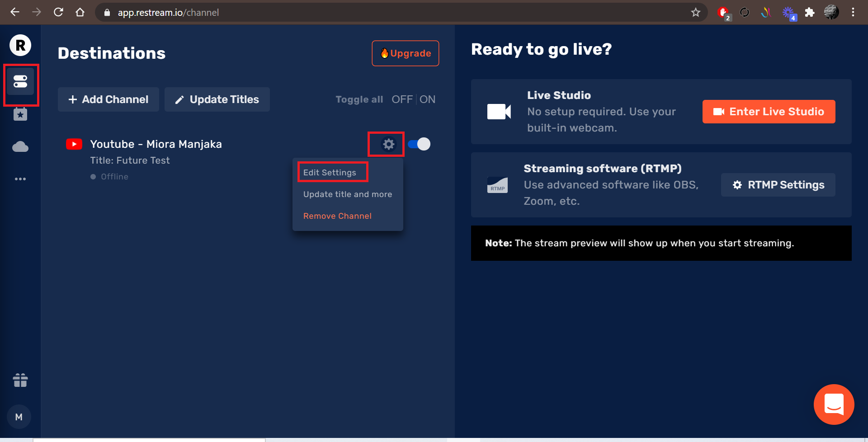This screenshot has width=868, height=442.
Task: Open the chat support bubble
Action: [834, 404]
